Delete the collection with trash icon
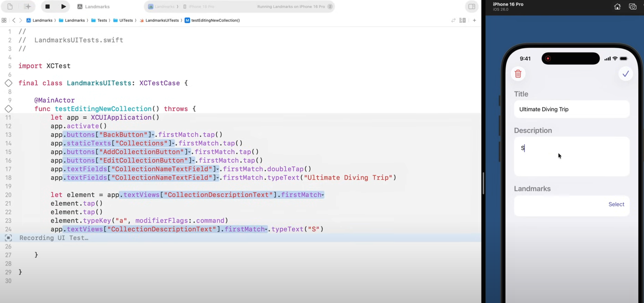 (x=518, y=74)
